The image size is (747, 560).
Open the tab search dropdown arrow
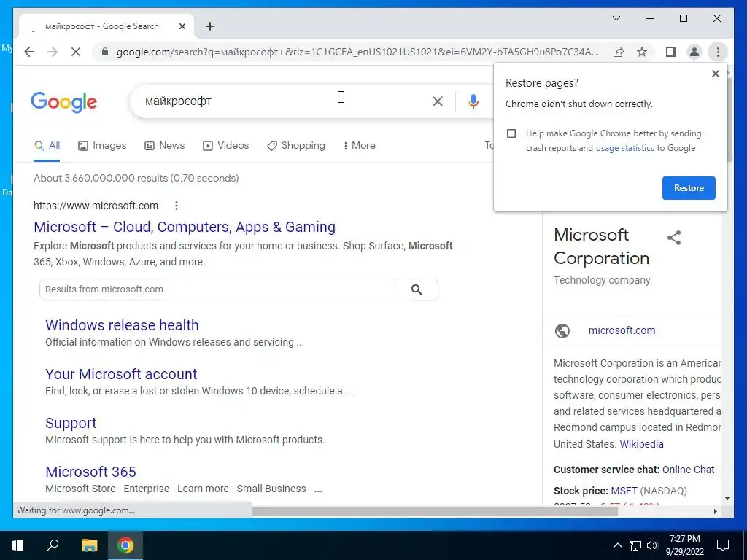click(x=616, y=18)
